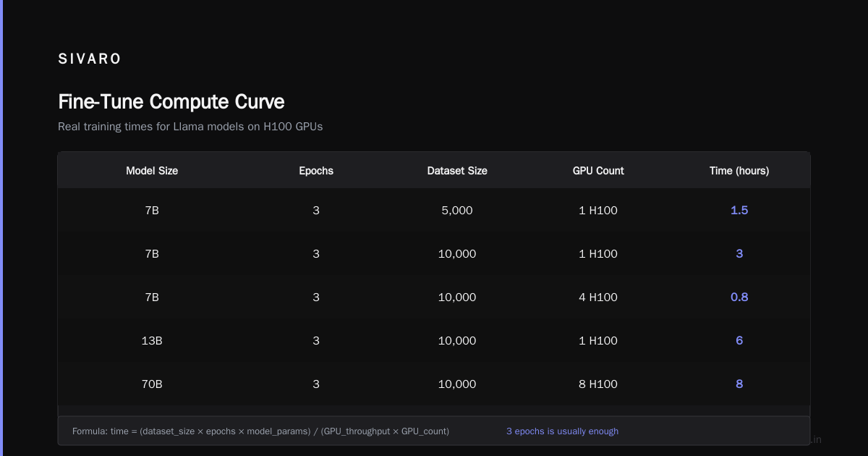Viewport: 868px width, 456px height.
Task: Click the "Epochs" column header
Action: pos(316,171)
